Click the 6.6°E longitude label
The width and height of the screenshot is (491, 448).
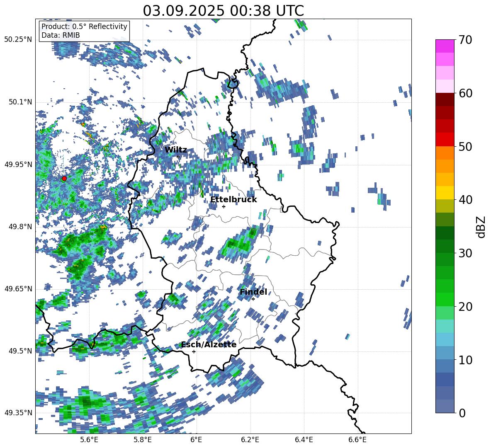357,440
